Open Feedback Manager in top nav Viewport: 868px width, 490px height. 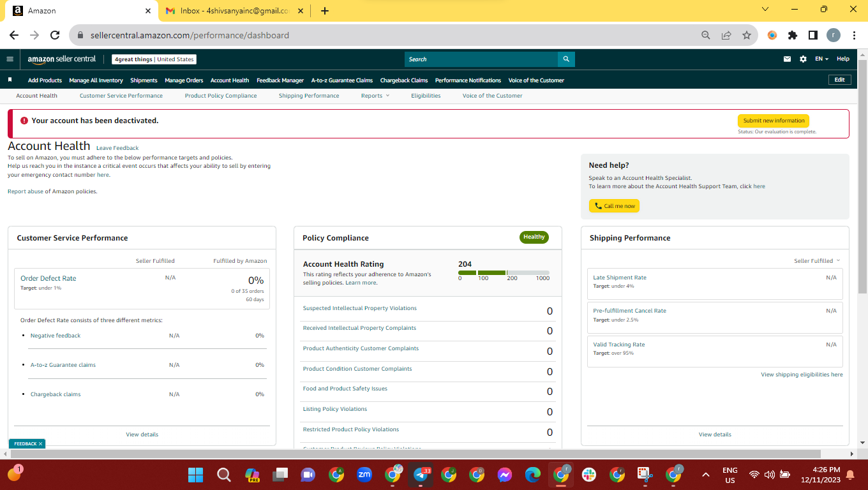coord(280,80)
